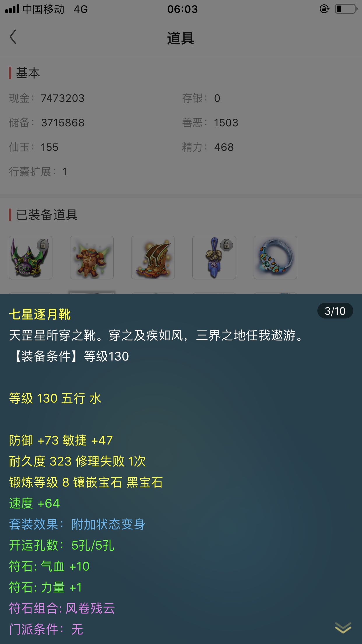Image resolution: width=362 pixels, height=644 pixels.
Task: Tap the 七星逐月靴 item title
Action: point(40,314)
